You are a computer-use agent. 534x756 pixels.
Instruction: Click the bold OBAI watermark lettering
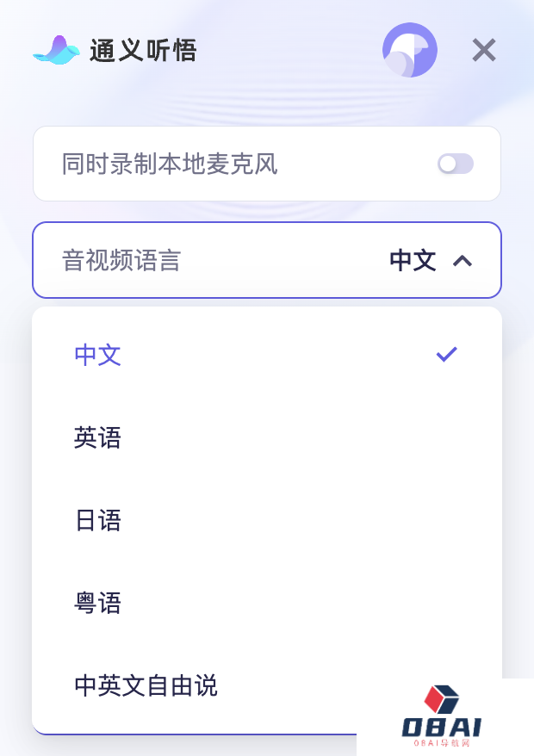coord(441,727)
